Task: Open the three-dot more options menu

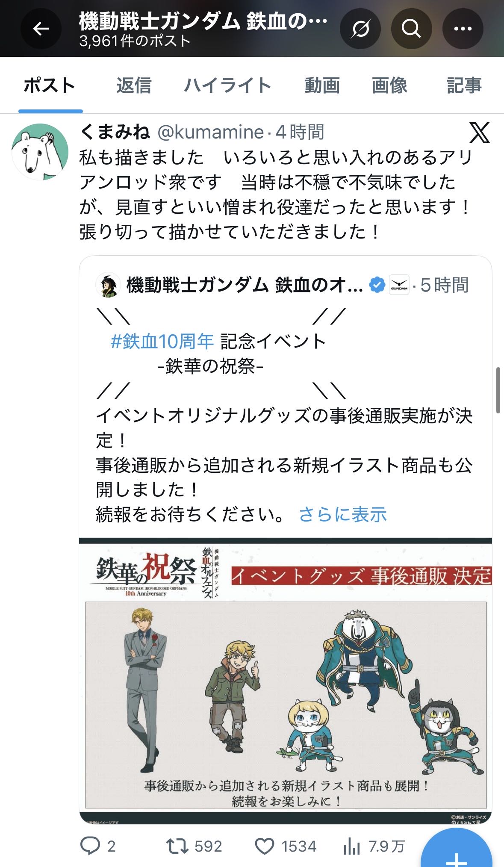Action: click(x=463, y=29)
